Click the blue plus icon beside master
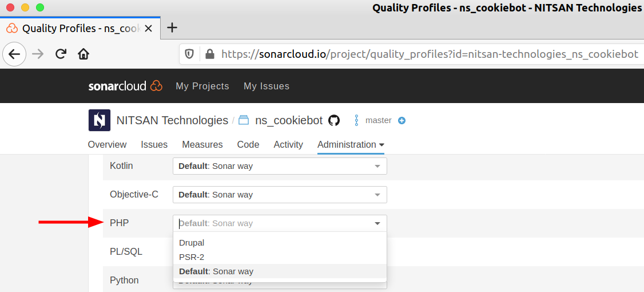 click(401, 120)
